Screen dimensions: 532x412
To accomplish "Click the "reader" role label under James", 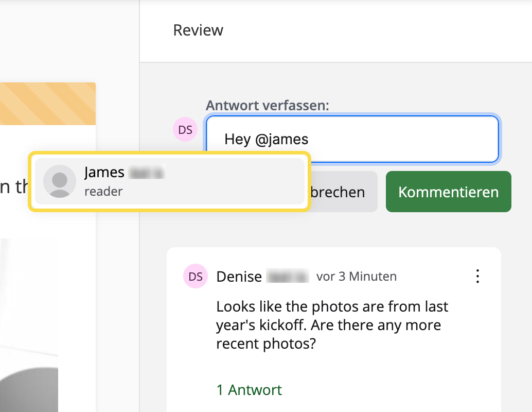I will pos(103,192).
